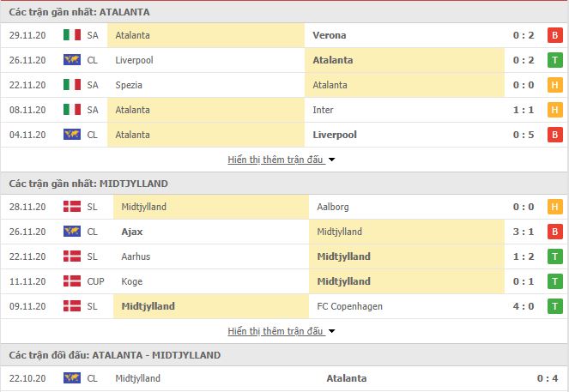Expand more Midtjylland matches via dropdown arrow
The height and width of the screenshot is (392, 569).
331,331
